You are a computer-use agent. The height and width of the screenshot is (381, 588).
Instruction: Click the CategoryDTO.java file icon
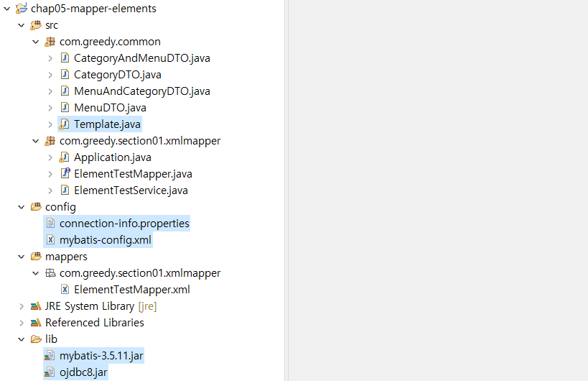65,74
